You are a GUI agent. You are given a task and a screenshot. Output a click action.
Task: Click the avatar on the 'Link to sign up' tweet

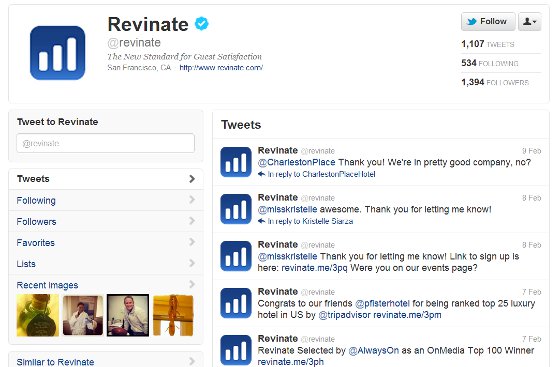236,256
